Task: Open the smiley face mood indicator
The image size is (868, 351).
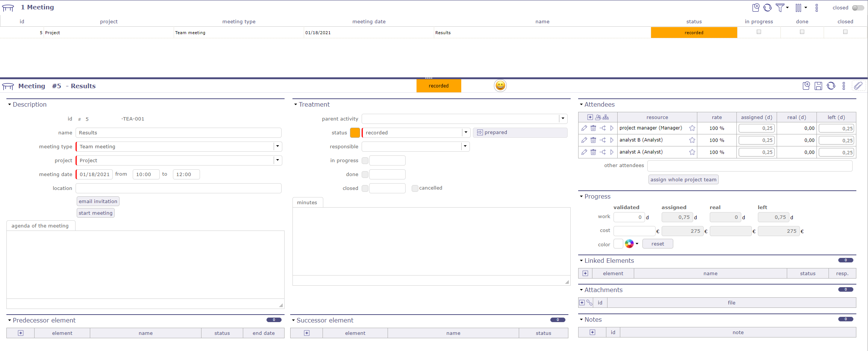Action: click(500, 86)
